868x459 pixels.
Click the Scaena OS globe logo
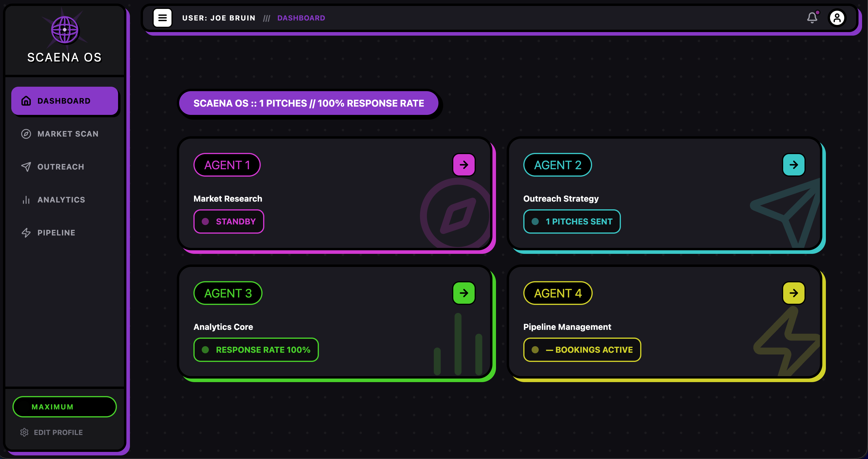point(64,30)
